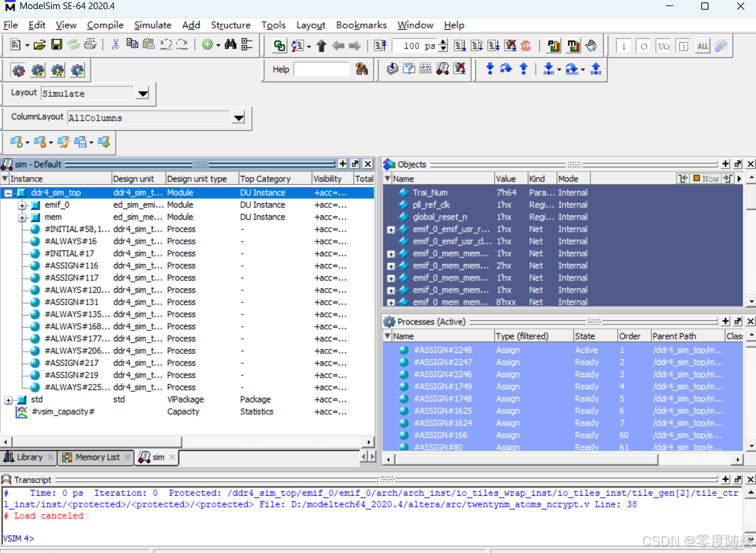Select the #ALWAYS#16 process row
The width and height of the screenshot is (756, 553).
click(187, 242)
